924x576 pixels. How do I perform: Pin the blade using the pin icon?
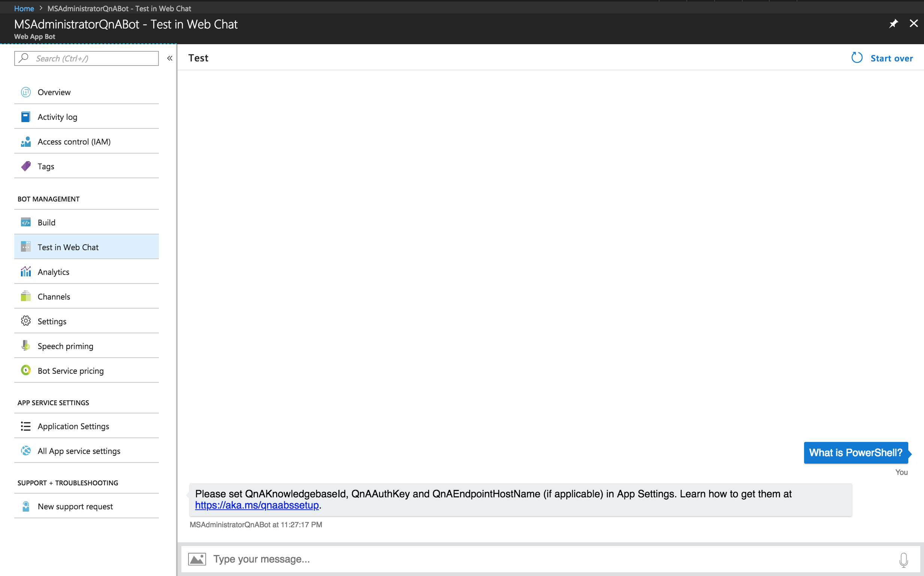tap(893, 24)
